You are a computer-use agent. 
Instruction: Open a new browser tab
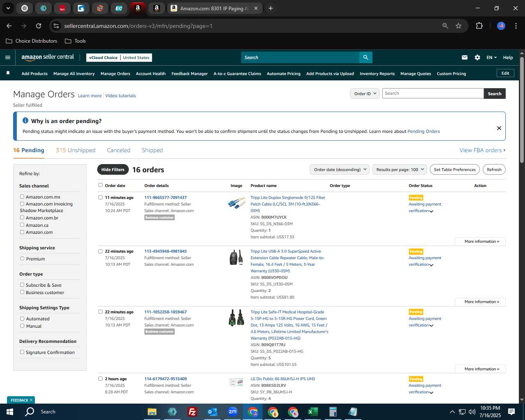click(x=271, y=8)
